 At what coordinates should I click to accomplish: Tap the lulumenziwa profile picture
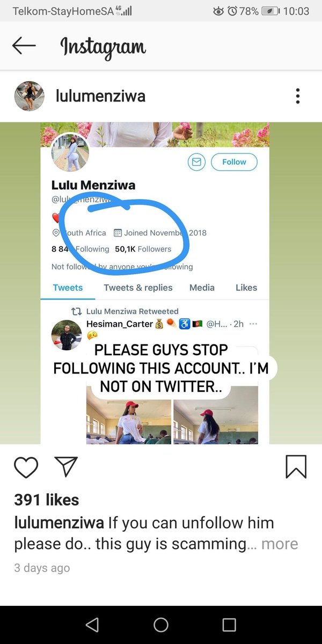coord(29,96)
